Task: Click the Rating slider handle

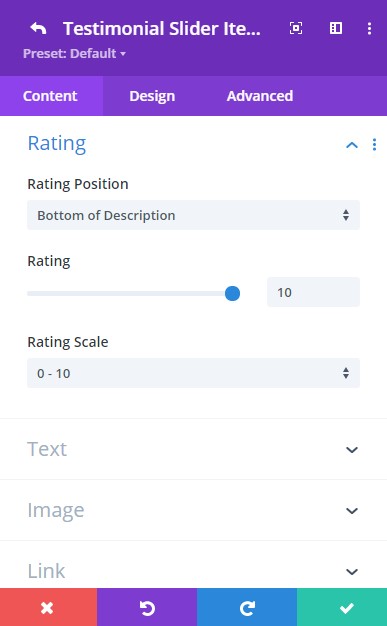Action: (232, 293)
